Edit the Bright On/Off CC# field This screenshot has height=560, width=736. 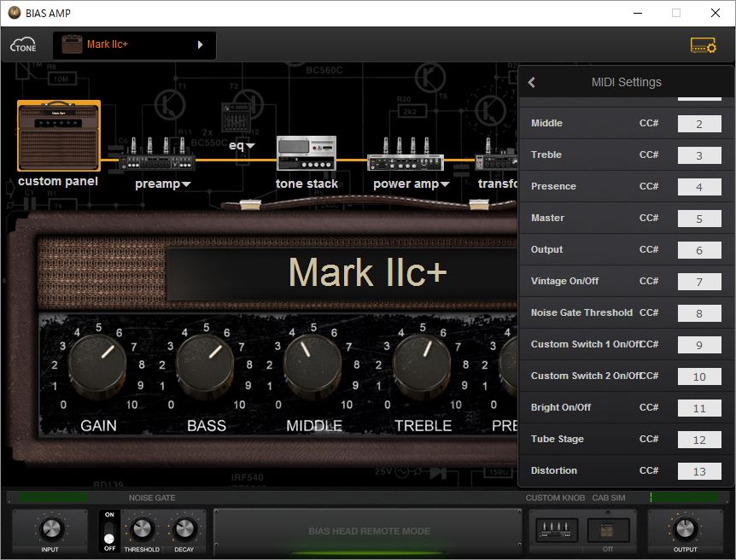coord(699,408)
